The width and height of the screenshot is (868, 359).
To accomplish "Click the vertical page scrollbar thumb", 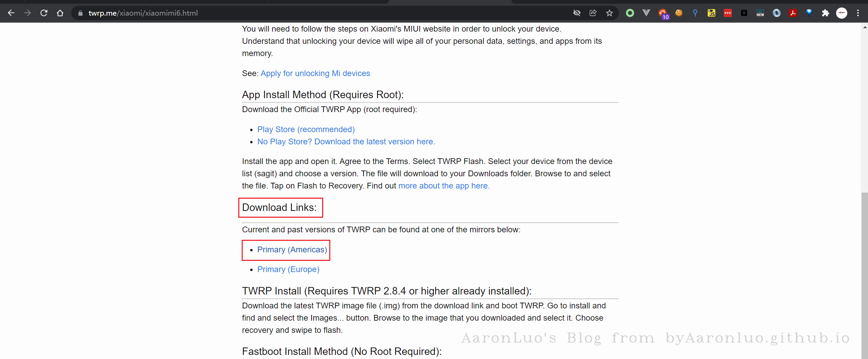I will pyautogui.click(x=864, y=272).
